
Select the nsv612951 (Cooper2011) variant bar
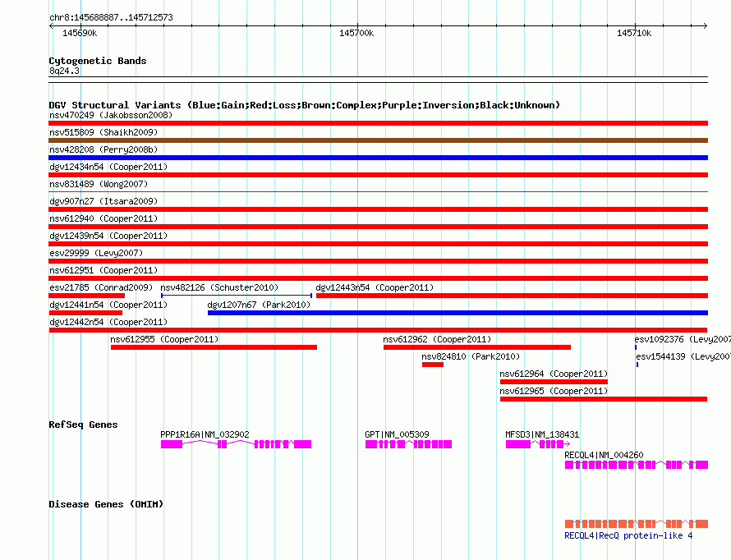click(378, 278)
